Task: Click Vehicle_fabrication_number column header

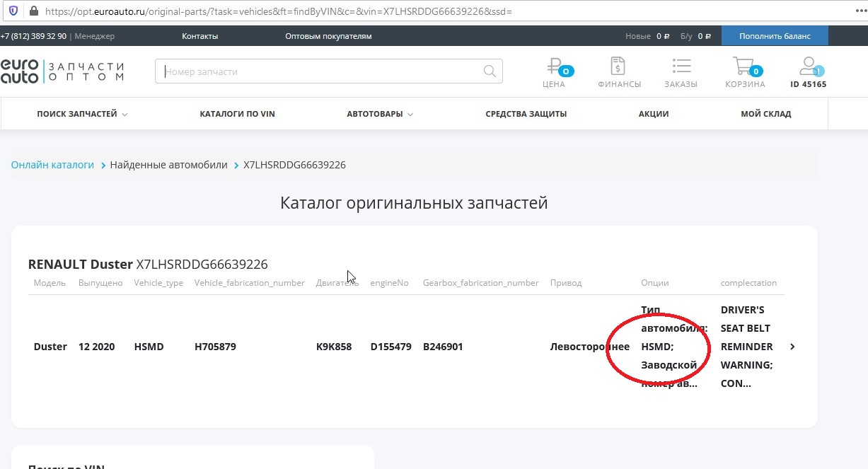Action: [250, 283]
